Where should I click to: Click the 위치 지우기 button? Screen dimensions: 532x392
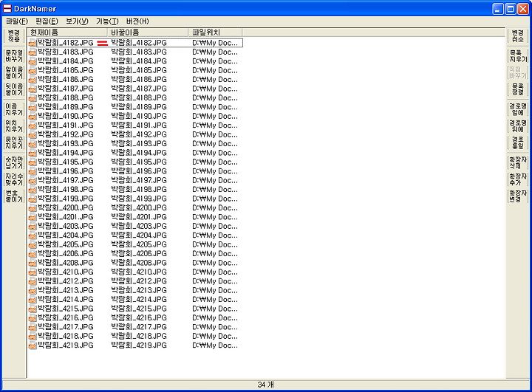point(14,125)
